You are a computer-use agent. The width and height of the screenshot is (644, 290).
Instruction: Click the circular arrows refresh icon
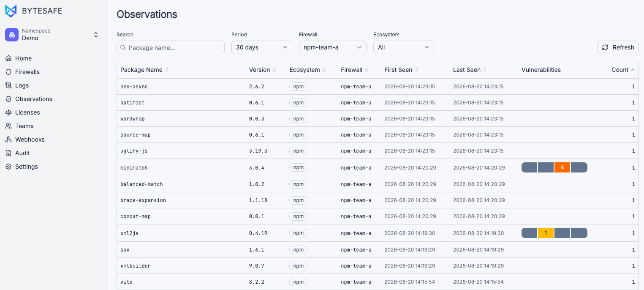coord(605,47)
